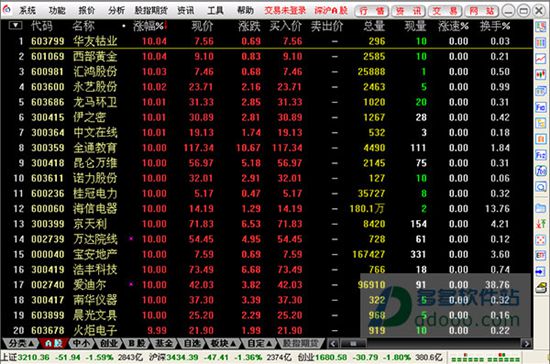Click the 行情 button in top bar

point(371,11)
